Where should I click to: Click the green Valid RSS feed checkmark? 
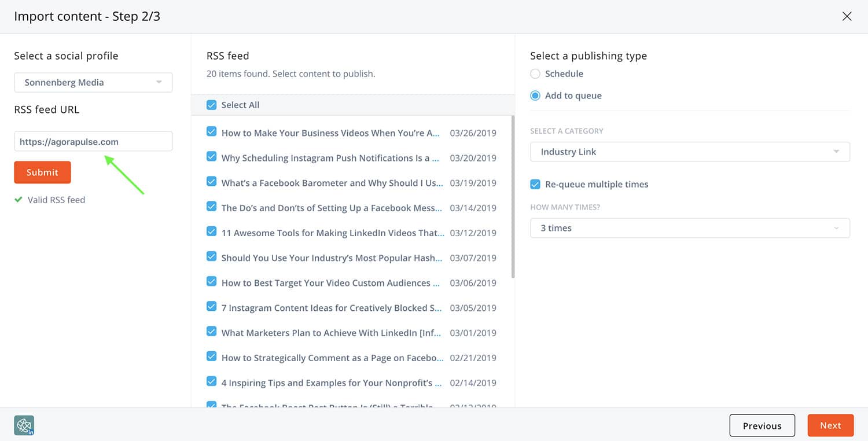[x=19, y=200]
